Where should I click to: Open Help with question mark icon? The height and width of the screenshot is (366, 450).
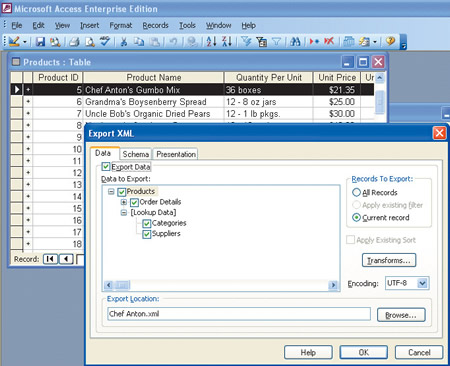click(390, 42)
